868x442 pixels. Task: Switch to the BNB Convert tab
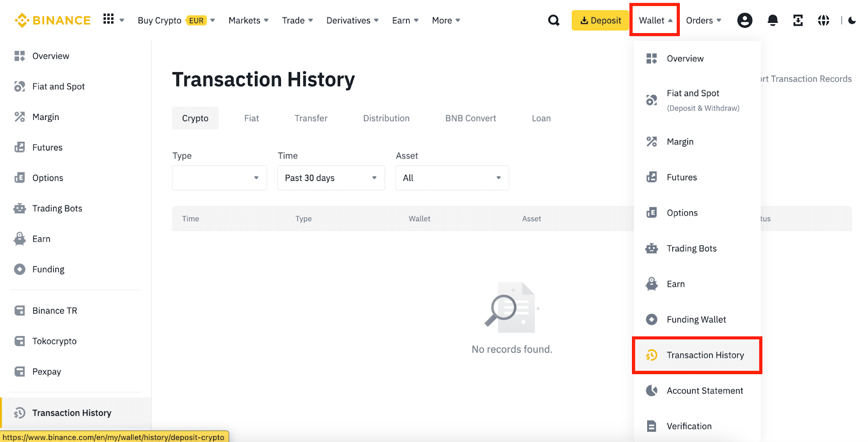click(x=470, y=118)
